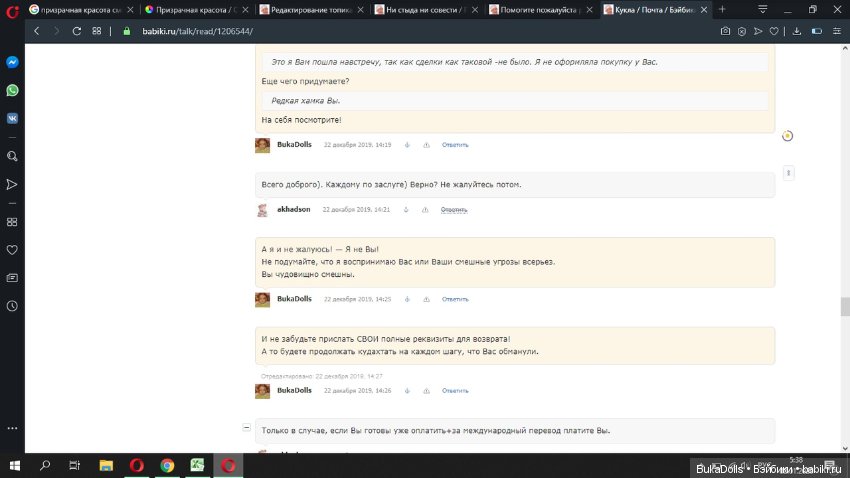Vote down arrow on BukaDolls 14:25 comment

pos(407,299)
